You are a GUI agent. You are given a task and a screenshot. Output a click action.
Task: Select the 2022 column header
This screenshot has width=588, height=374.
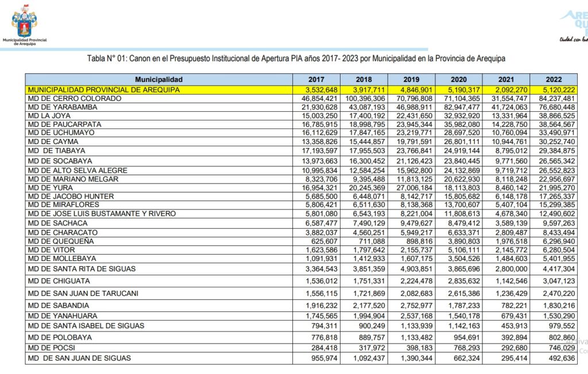coord(554,80)
